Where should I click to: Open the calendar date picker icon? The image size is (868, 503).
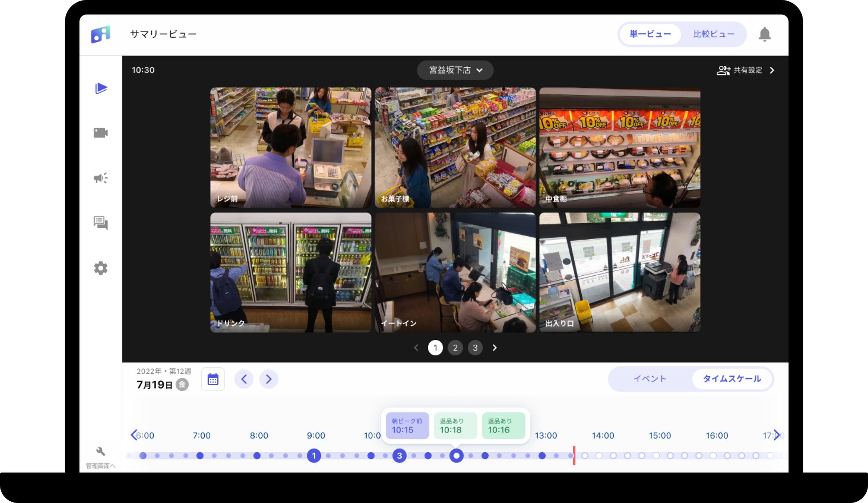coord(213,379)
